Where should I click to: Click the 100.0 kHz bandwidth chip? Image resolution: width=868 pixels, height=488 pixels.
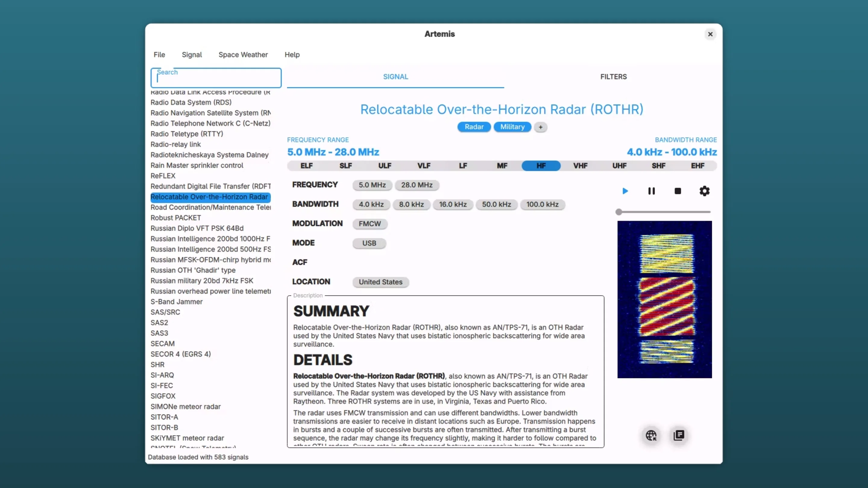(542, 205)
